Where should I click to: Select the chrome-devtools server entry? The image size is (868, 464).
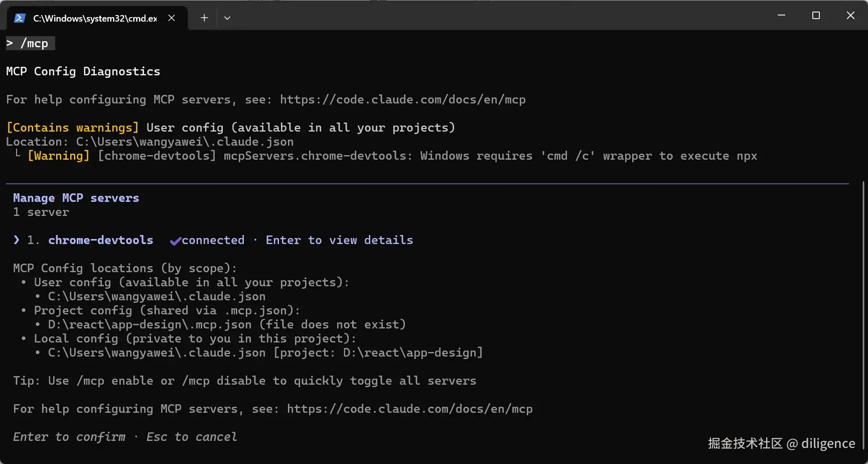click(x=100, y=240)
